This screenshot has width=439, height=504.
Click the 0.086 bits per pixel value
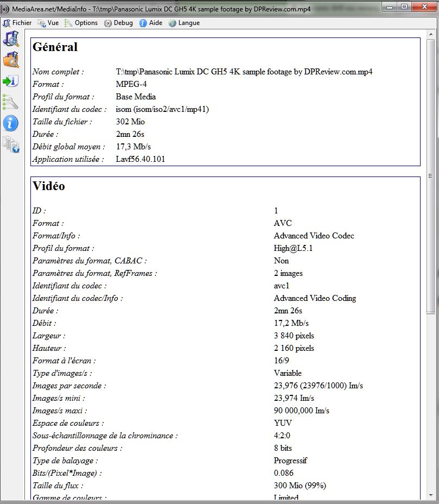[x=283, y=473]
